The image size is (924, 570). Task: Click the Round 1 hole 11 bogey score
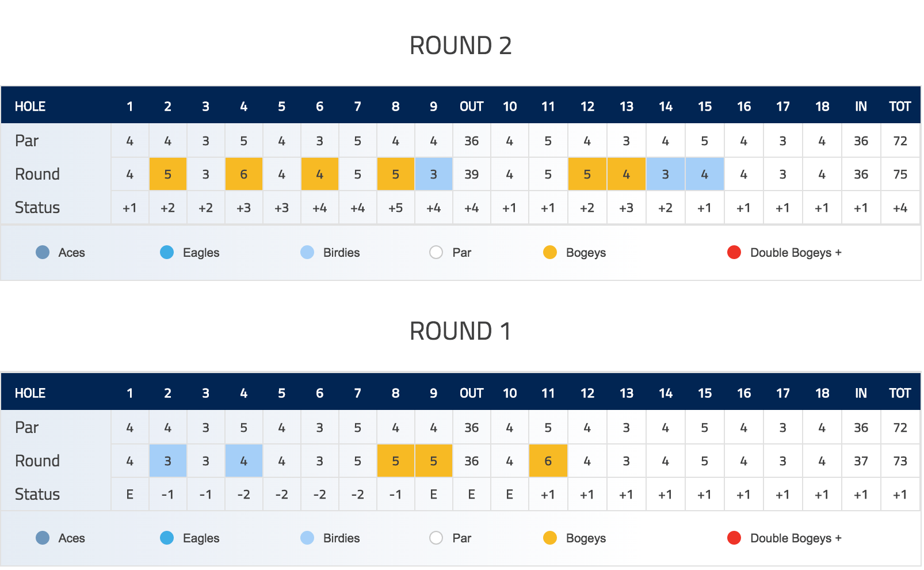coord(548,461)
